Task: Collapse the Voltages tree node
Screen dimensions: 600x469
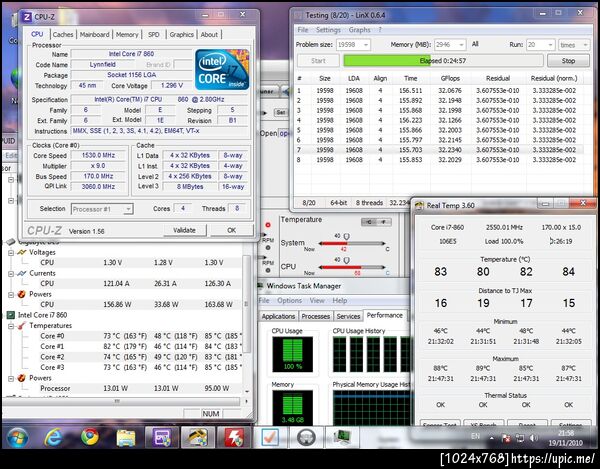Action: pyautogui.click(x=11, y=252)
